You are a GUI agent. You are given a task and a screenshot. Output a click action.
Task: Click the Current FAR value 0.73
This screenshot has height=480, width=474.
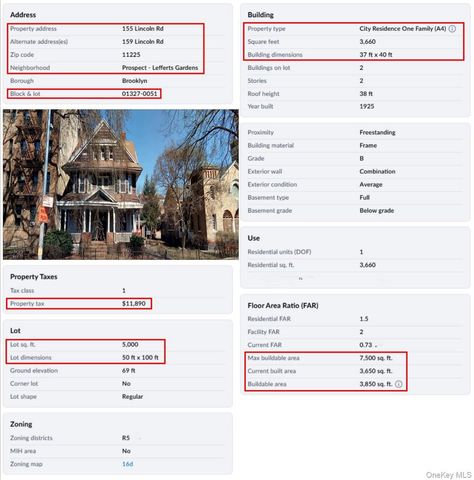[366, 345]
